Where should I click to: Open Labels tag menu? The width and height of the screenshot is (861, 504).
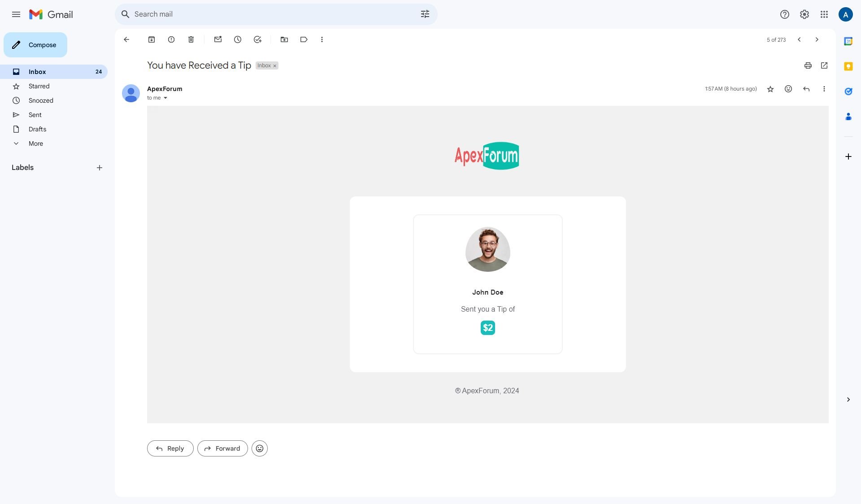[304, 39]
